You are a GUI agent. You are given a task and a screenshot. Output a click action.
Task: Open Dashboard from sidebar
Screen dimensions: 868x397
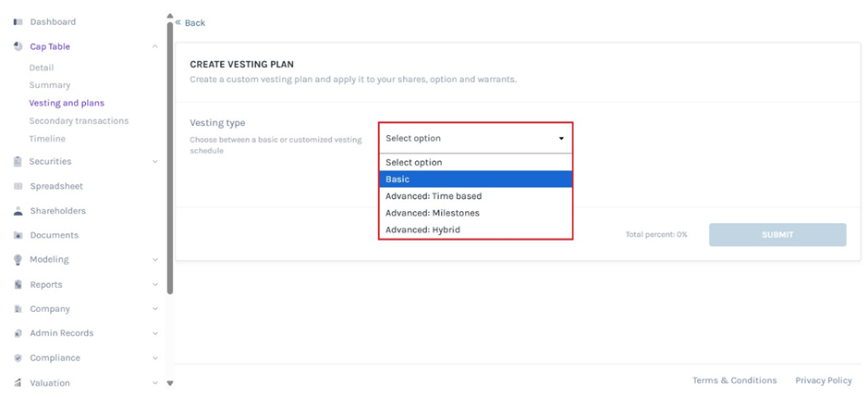(53, 22)
